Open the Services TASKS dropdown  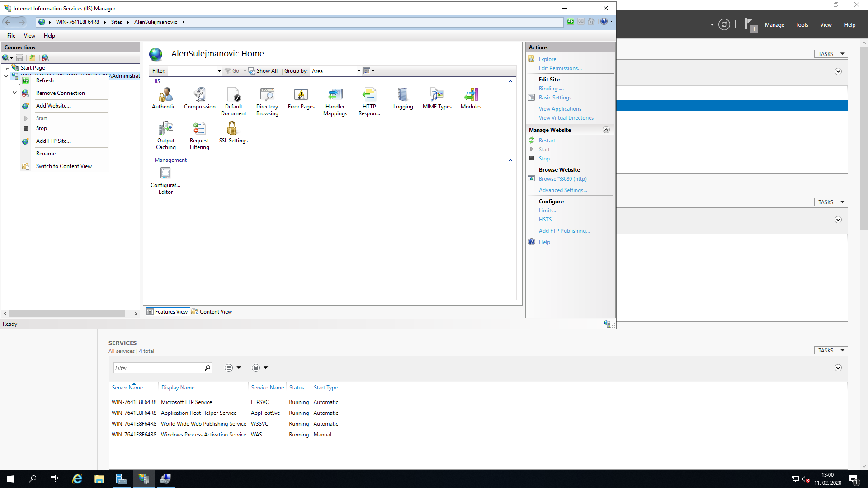[x=831, y=351]
